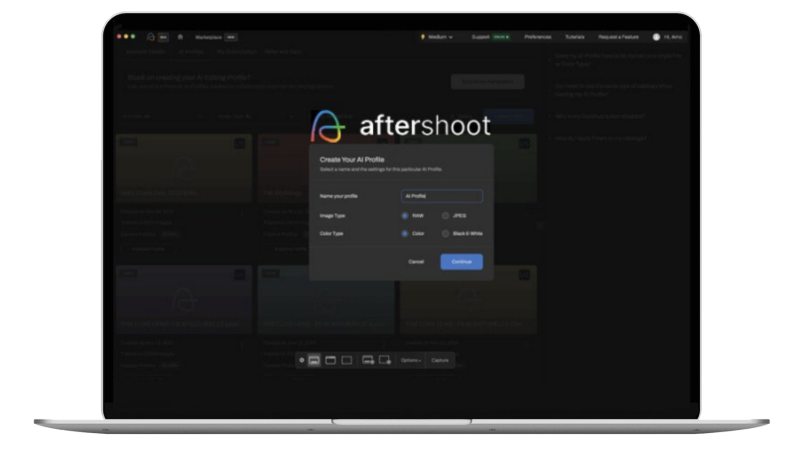The width and height of the screenshot is (799, 449).
Task: Choose Record Entire Screen icon
Action: (368, 360)
